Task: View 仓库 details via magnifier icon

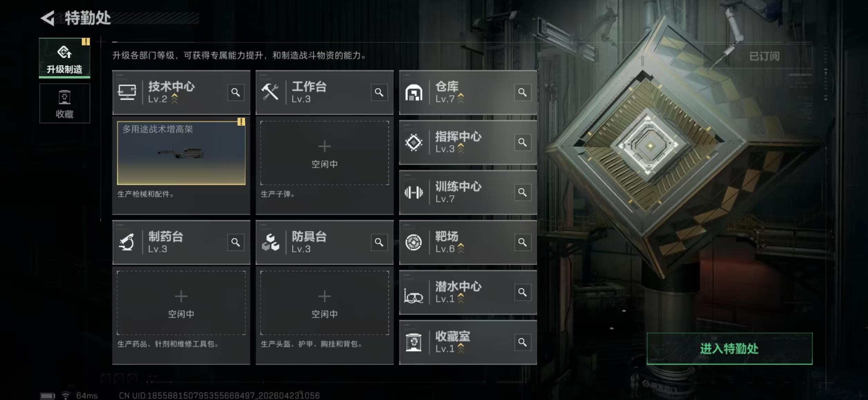Action: point(523,92)
